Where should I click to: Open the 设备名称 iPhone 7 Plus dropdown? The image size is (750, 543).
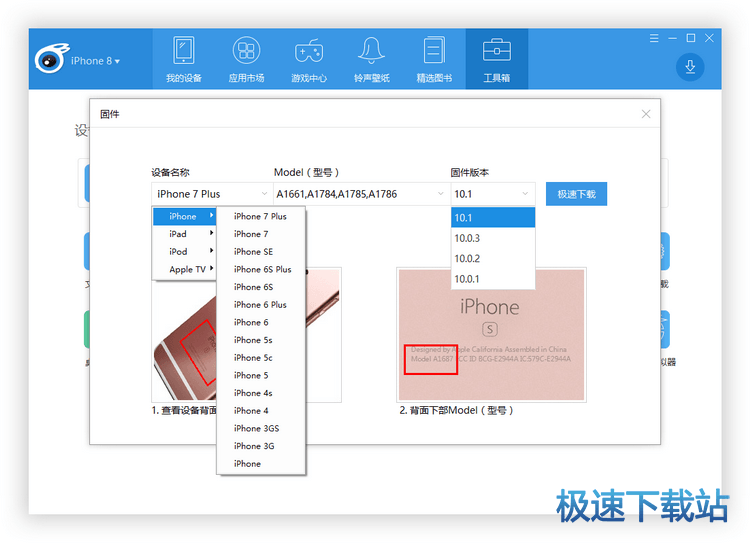tap(212, 194)
